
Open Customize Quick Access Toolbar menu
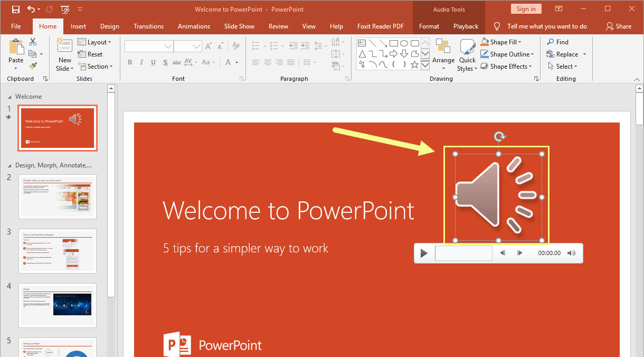[80, 9]
